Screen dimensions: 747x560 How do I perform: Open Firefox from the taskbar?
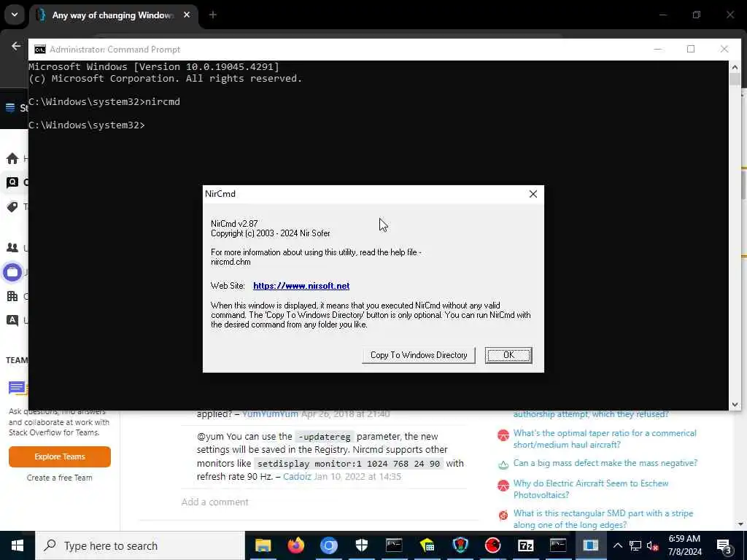click(x=296, y=545)
